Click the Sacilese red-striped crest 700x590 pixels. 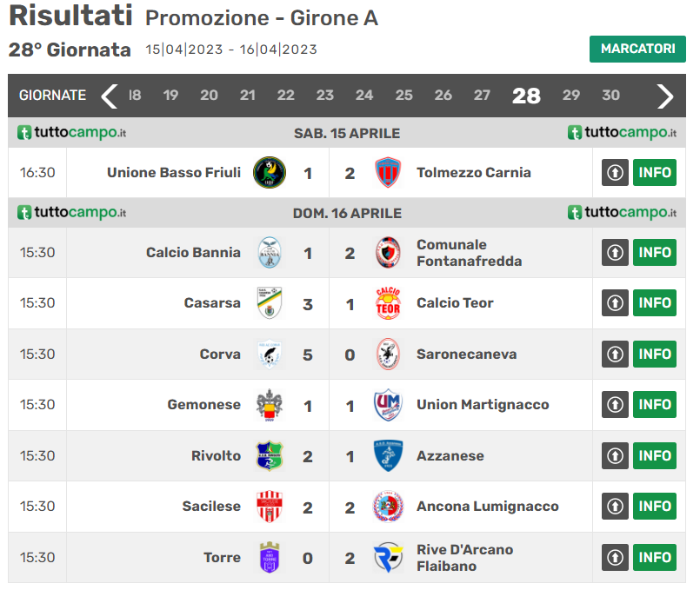tap(269, 507)
